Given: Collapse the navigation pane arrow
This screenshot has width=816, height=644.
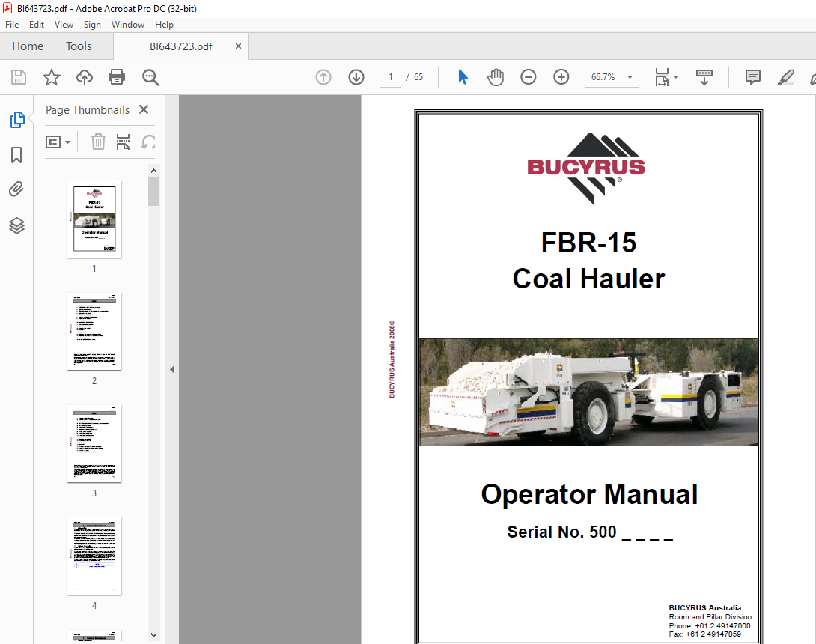Looking at the screenshot, I should coord(172,370).
